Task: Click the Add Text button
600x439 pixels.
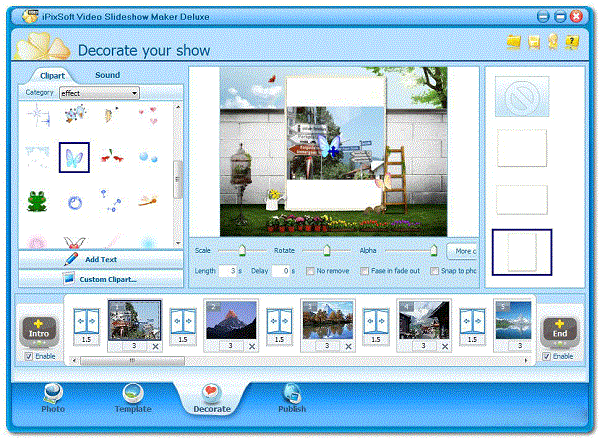Action: [101, 259]
